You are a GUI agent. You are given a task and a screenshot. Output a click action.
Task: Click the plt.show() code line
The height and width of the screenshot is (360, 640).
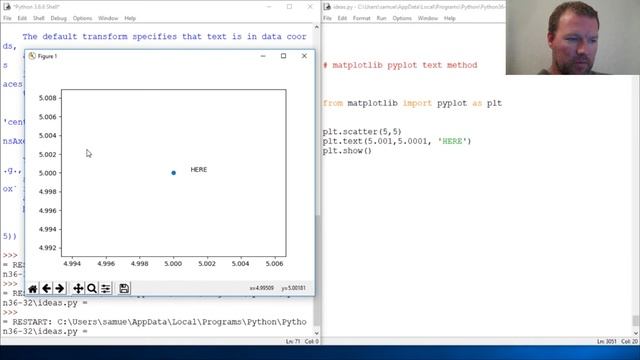[x=347, y=151]
